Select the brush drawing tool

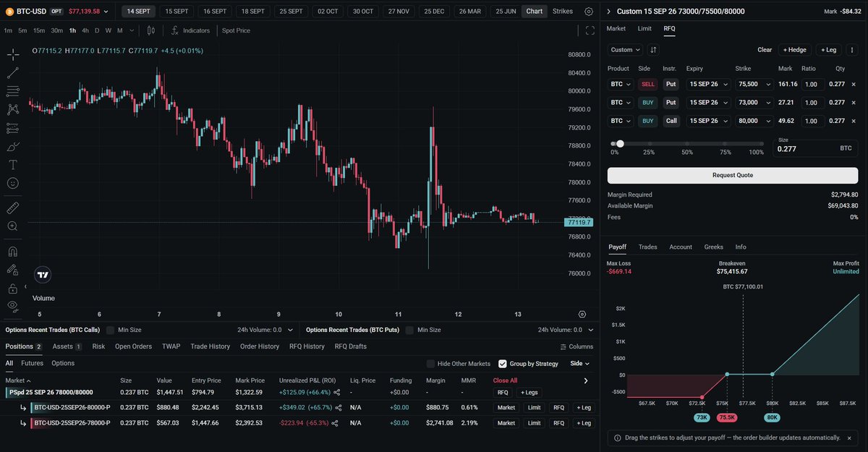[x=13, y=146]
